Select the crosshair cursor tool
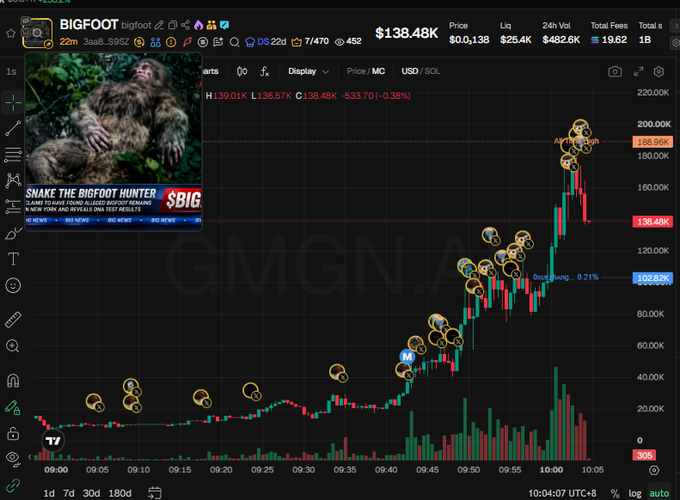 [13, 102]
